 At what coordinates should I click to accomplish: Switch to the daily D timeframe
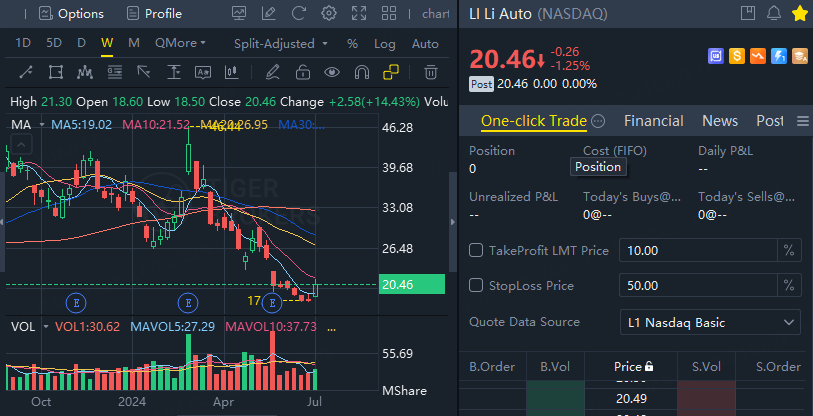81,44
